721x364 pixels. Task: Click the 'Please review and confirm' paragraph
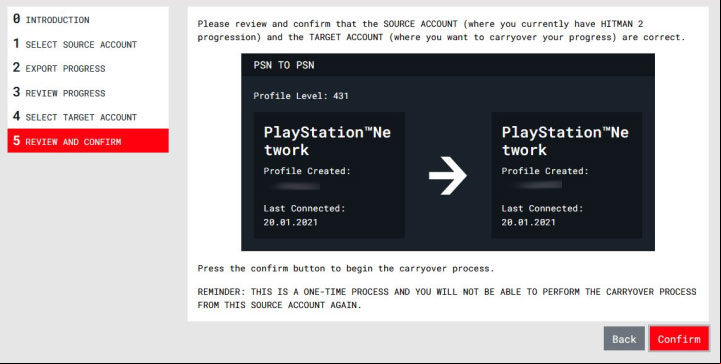(441, 30)
